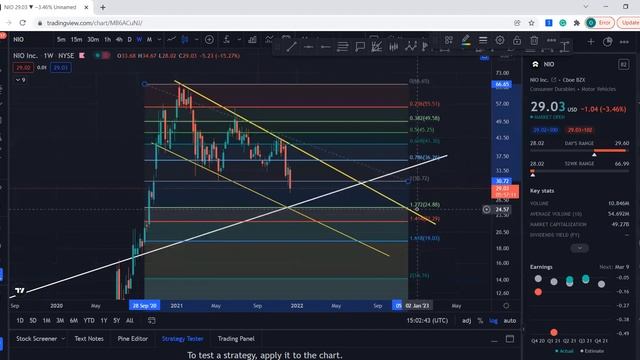Set chart range to 6M
Image resolution: width=640 pixels, height=360 pixels.
(x=73, y=321)
